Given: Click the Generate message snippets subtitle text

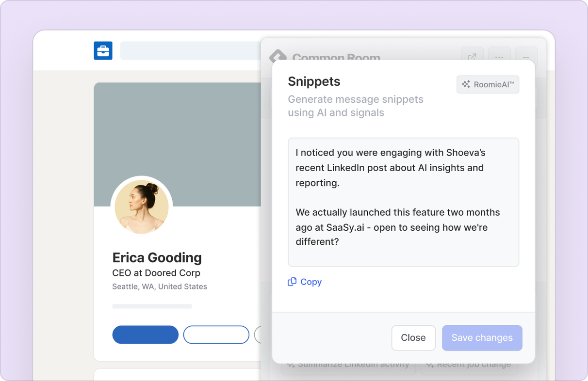Looking at the screenshot, I should 356,106.
